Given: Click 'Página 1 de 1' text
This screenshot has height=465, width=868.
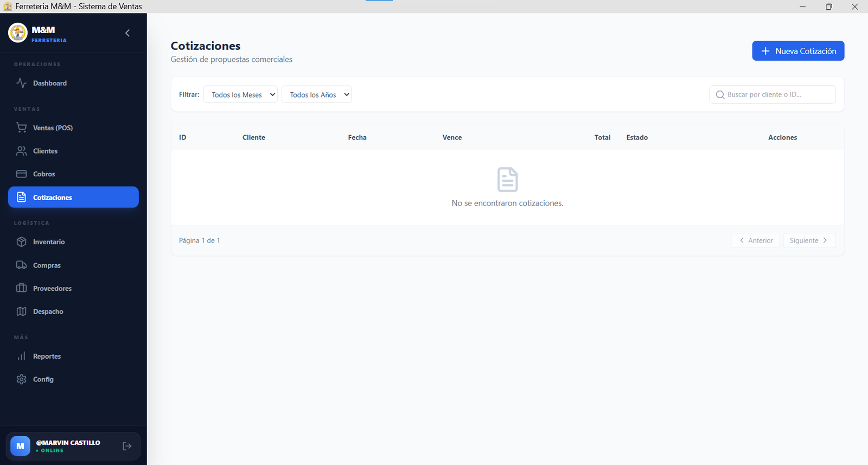Looking at the screenshot, I should (x=200, y=240).
